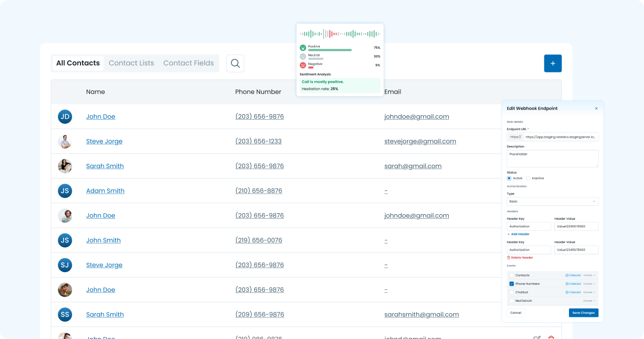Click the Save Changes button
This screenshot has width=644, height=339.
584,313
